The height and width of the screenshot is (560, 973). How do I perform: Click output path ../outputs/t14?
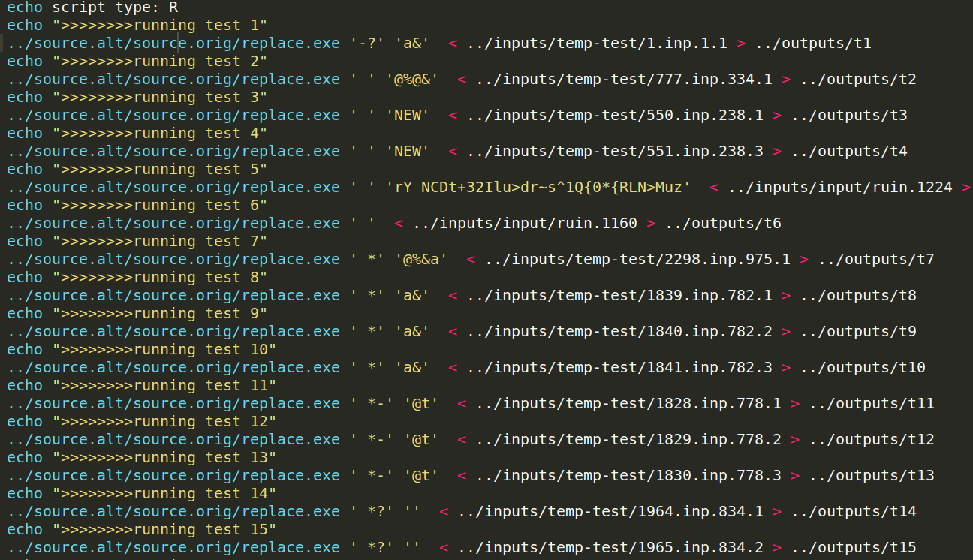click(x=854, y=511)
